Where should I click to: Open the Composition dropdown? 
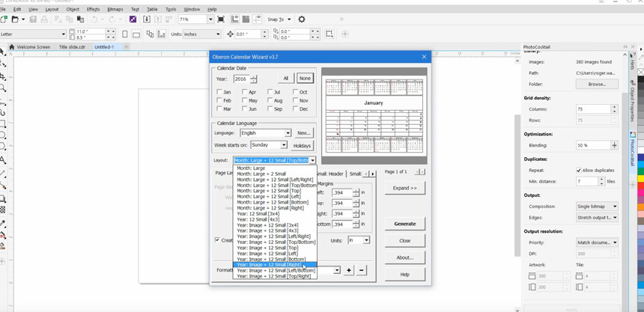tap(597, 207)
